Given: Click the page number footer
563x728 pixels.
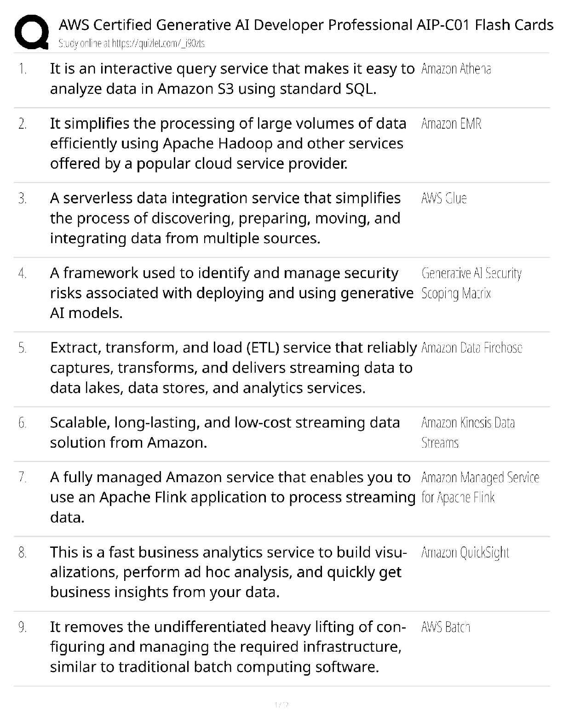Looking at the screenshot, I should (281, 705).
